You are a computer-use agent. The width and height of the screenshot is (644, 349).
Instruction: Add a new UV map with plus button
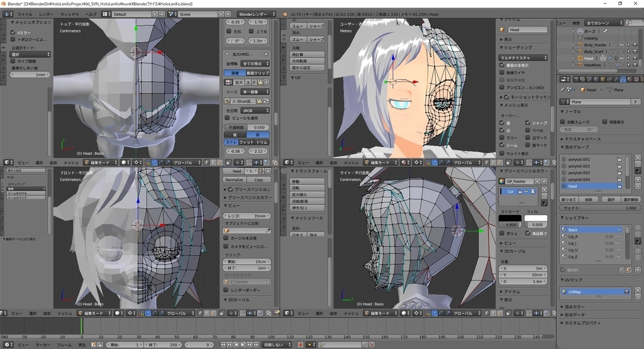point(638,289)
